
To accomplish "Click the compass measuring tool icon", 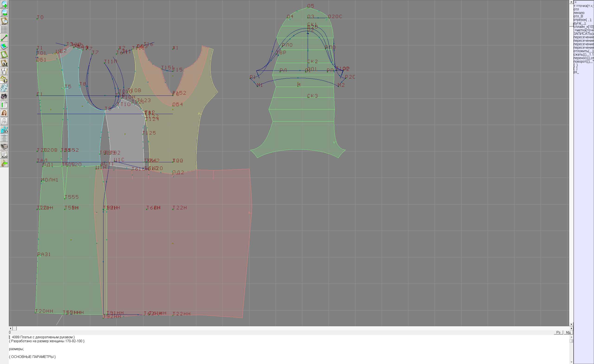I will coord(4,71).
